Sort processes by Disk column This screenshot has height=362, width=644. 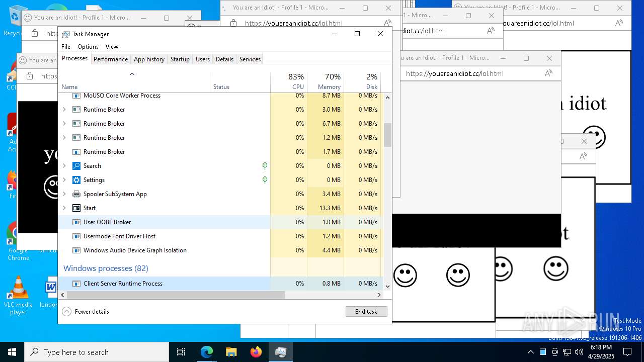(362, 82)
